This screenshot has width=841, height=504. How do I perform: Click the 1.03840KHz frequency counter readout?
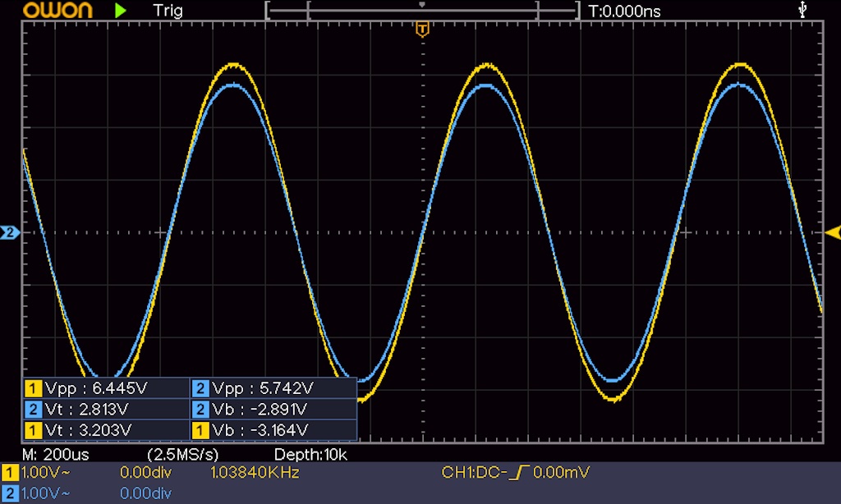tap(255, 473)
